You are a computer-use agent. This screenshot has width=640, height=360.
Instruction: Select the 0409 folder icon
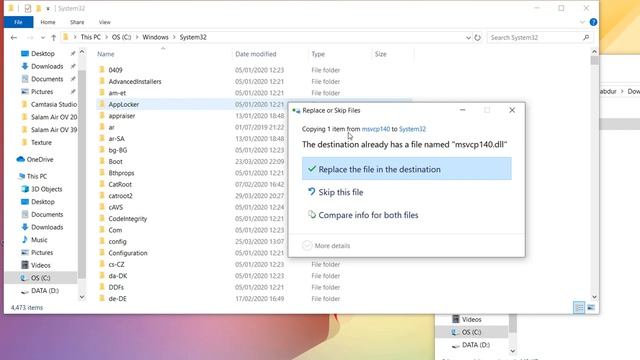pos(102,70)
